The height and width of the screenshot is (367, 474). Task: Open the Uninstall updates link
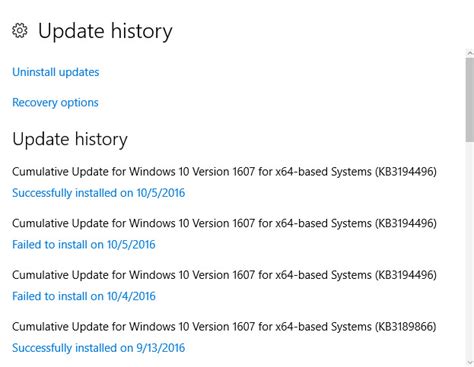point(56,72)
